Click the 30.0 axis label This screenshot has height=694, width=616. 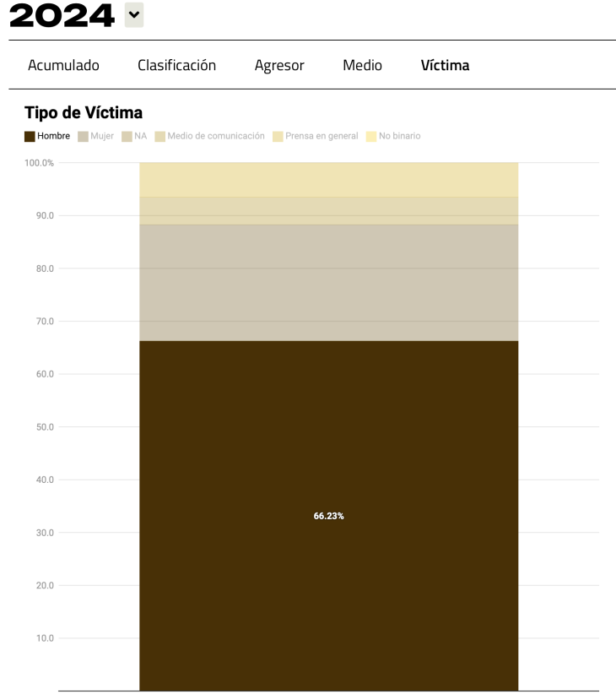[x=45, y=533]
